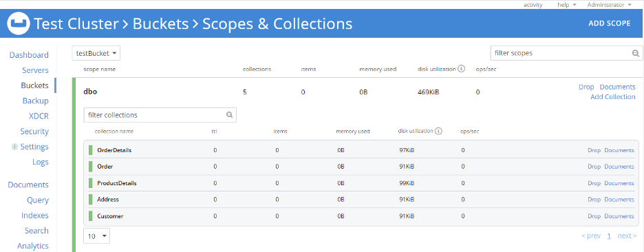The image size is (644, 252).
Task: Open Settings in the sidebar
Action: [x=34, y=147]
